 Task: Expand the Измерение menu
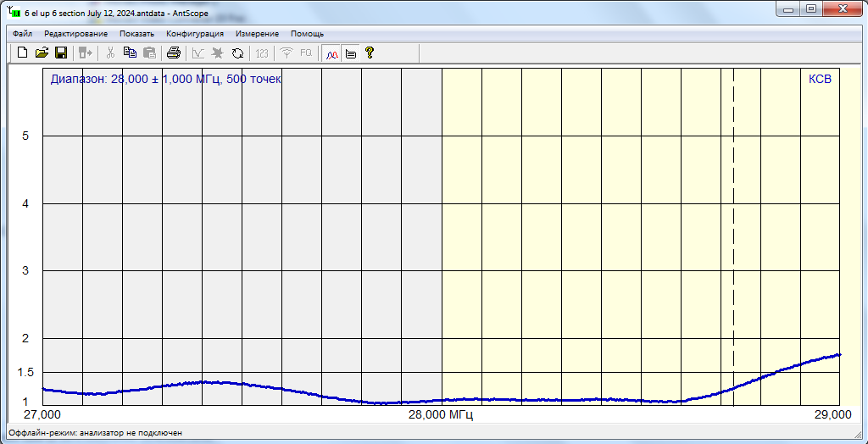[258, 34]
